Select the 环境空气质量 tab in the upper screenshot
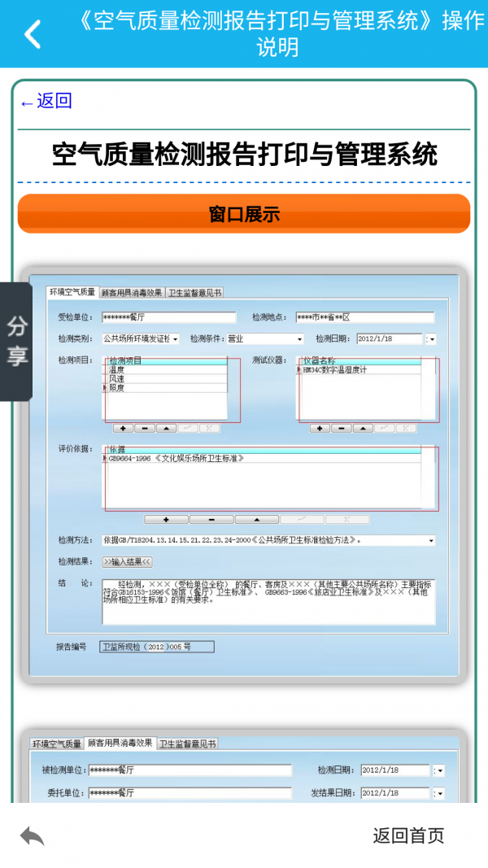This screenshot has width=488, height=868. click(72, 292)
